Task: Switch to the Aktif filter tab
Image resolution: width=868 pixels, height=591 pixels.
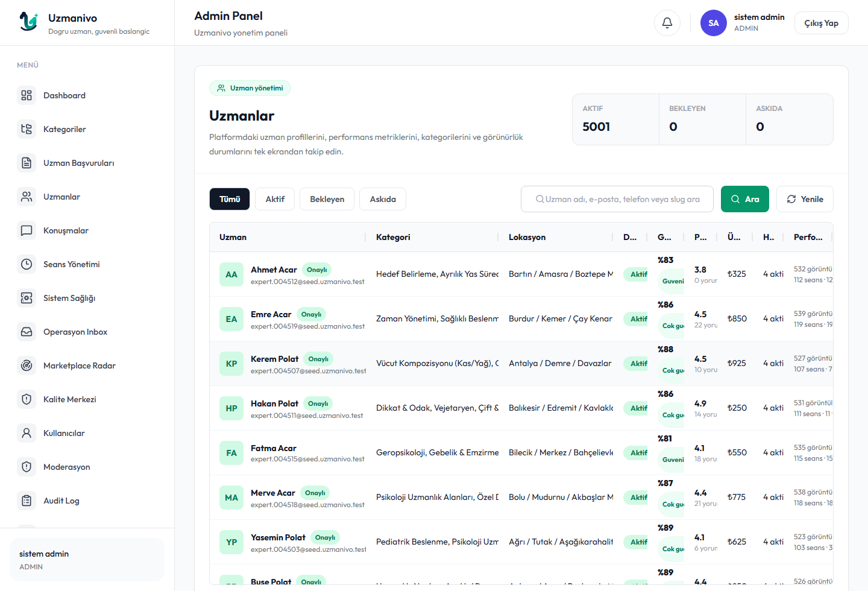Action: [x=275, y=199]
